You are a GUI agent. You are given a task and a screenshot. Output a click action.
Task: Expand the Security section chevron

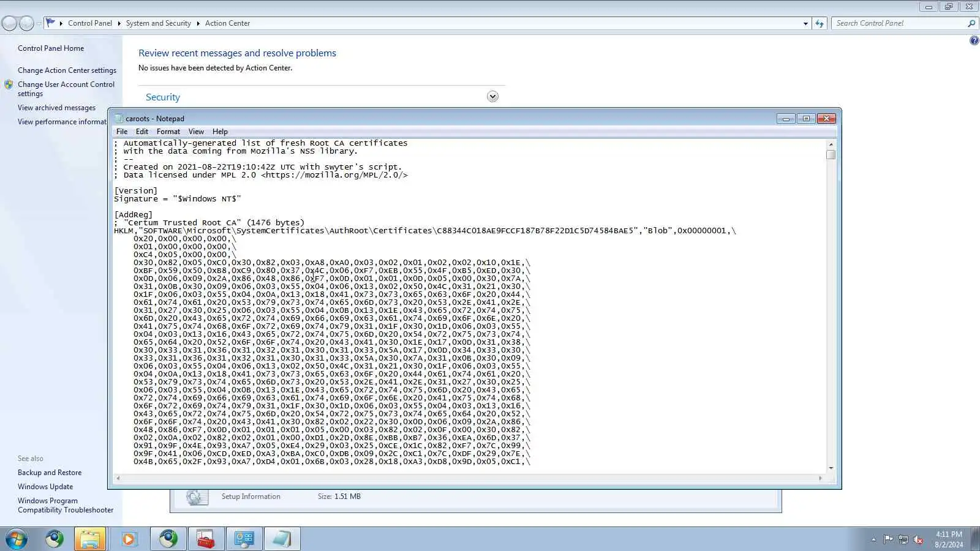tap(492, 97)
